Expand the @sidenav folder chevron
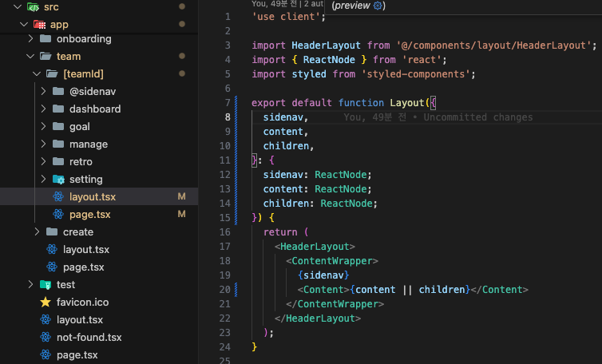602x364 pixels. [43, 91]
